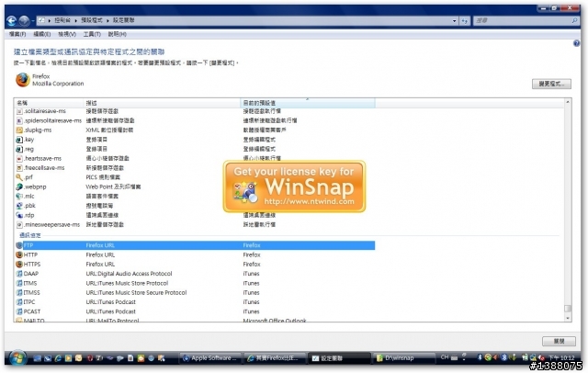Screen dimensions: 588x373
Task: Click the Firefox icon of HTTP row
Action: point(19,254)
